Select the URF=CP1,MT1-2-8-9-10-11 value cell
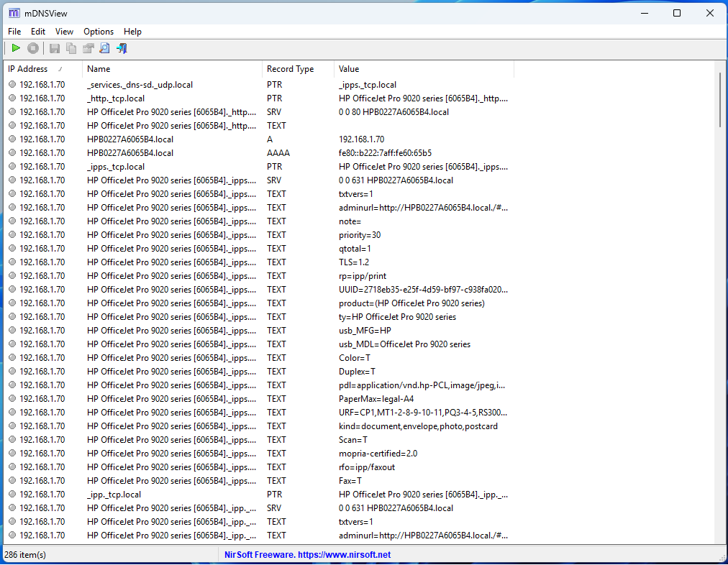This screenshot has height=565, width=728. (x=423, y=413)
